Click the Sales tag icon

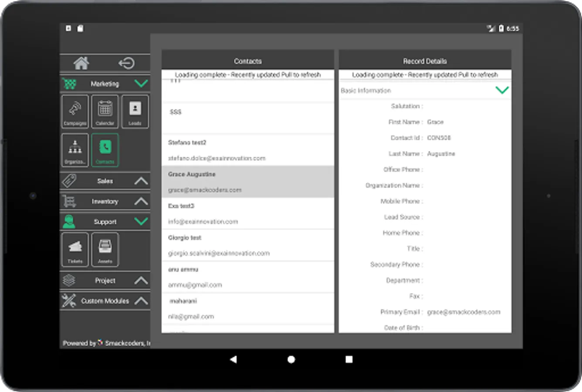[69, 181]
